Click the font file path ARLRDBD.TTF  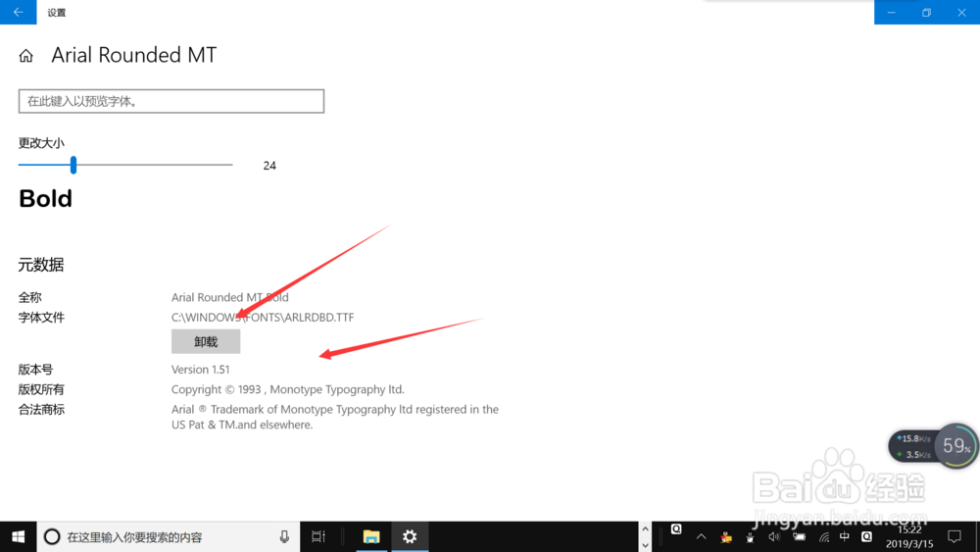263,317
